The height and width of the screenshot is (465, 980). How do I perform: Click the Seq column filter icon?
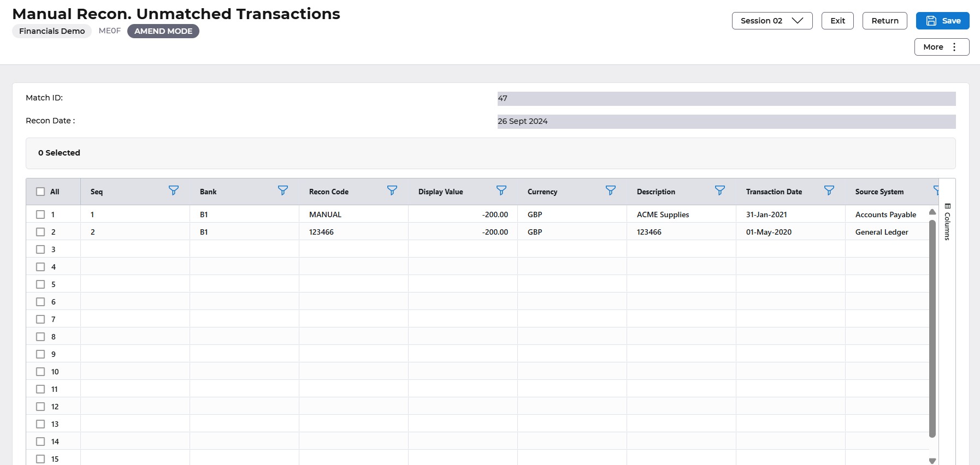click(174, 190)
